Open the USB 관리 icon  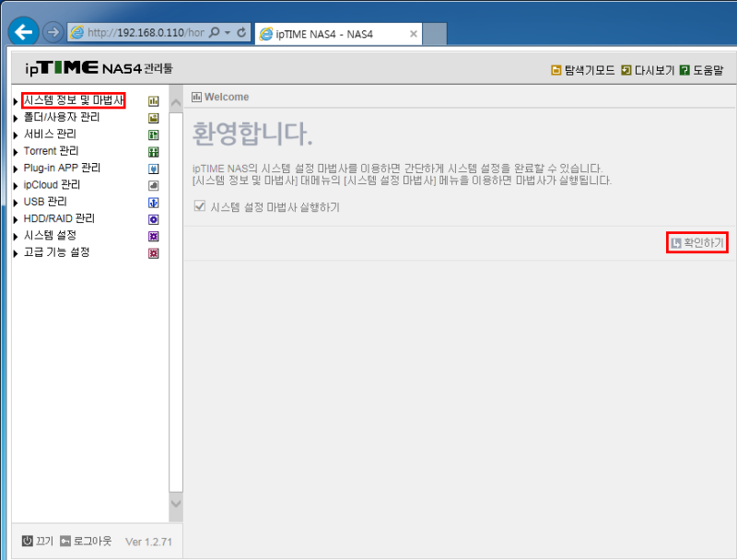[153, 201]
